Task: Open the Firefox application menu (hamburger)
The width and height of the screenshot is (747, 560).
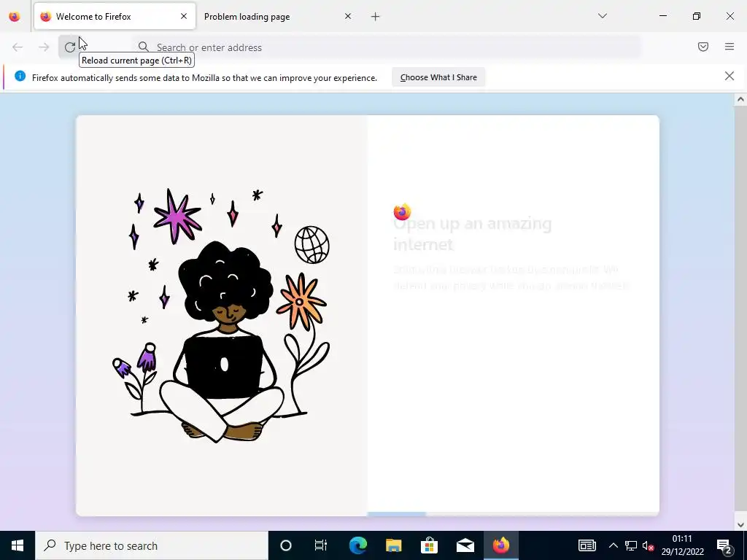Action: click(729, 47)
